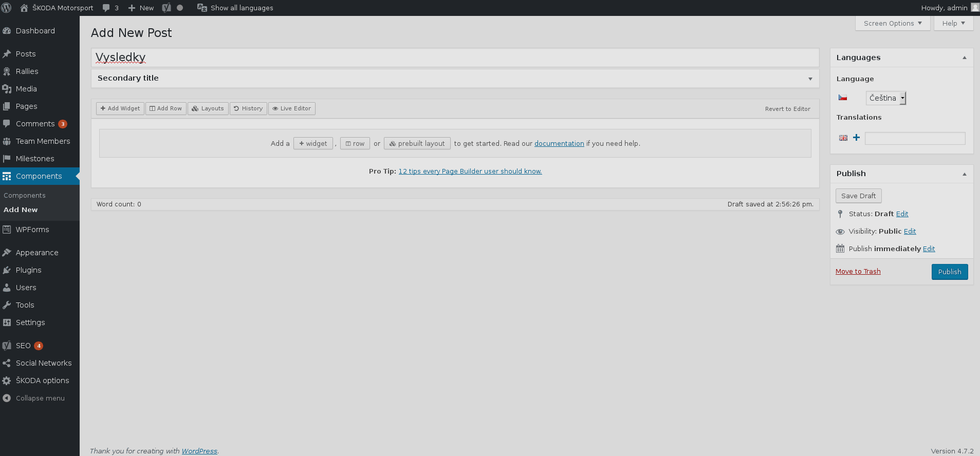Open the Comments menu item
980x456 pixels.
tap(40, 124)
